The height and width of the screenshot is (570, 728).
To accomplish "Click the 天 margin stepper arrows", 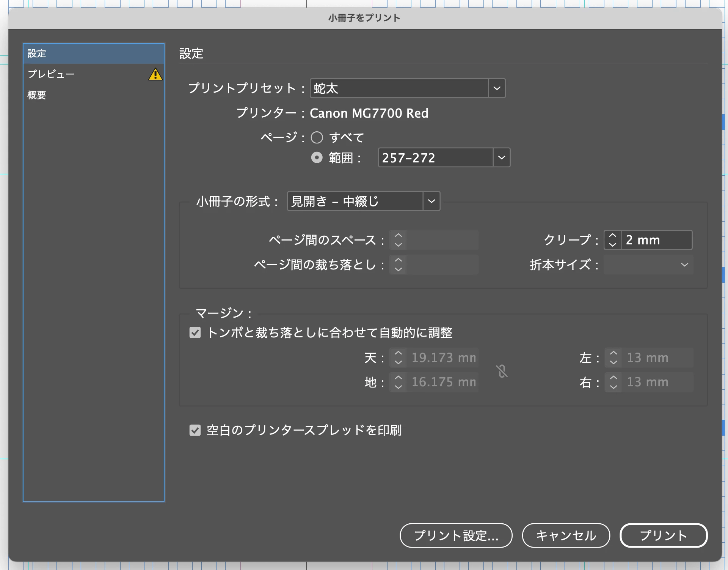I will coord(398,357).
